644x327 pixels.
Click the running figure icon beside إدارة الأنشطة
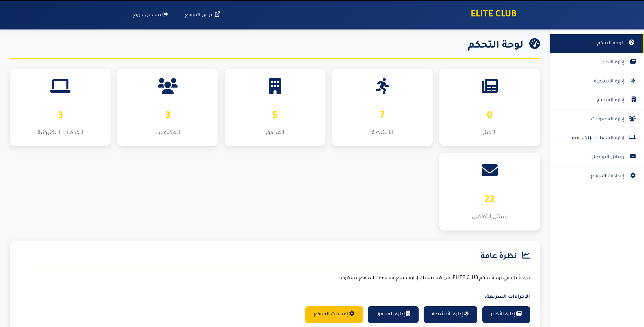pyautogui.click(x=633, y=80)
